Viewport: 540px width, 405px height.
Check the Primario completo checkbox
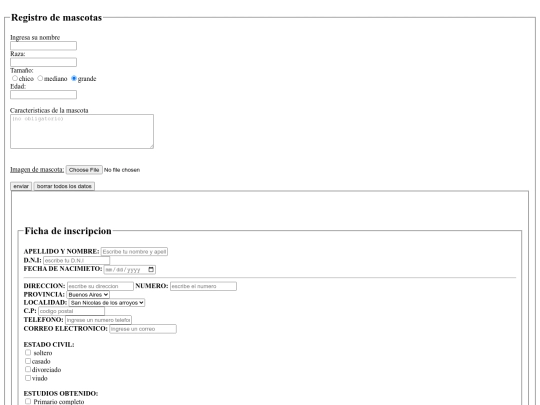click(28, 401)
